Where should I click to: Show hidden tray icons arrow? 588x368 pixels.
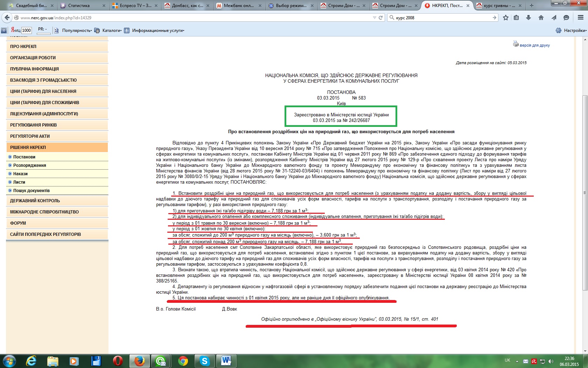point(517,361)
